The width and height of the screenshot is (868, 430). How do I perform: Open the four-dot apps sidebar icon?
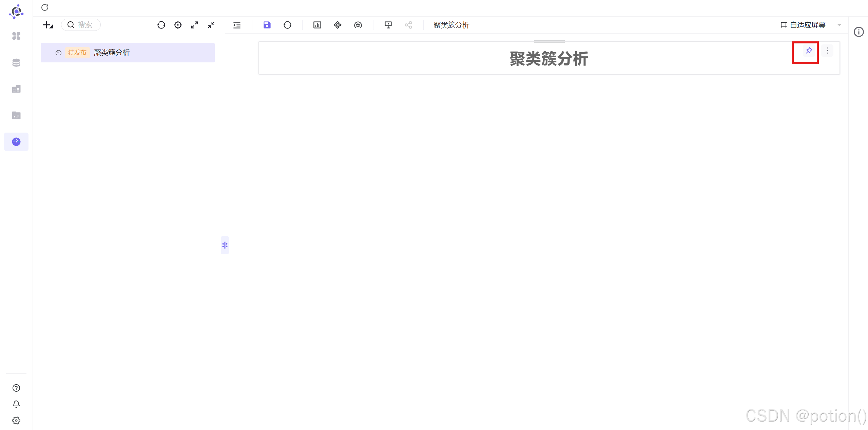coord(16,36)
